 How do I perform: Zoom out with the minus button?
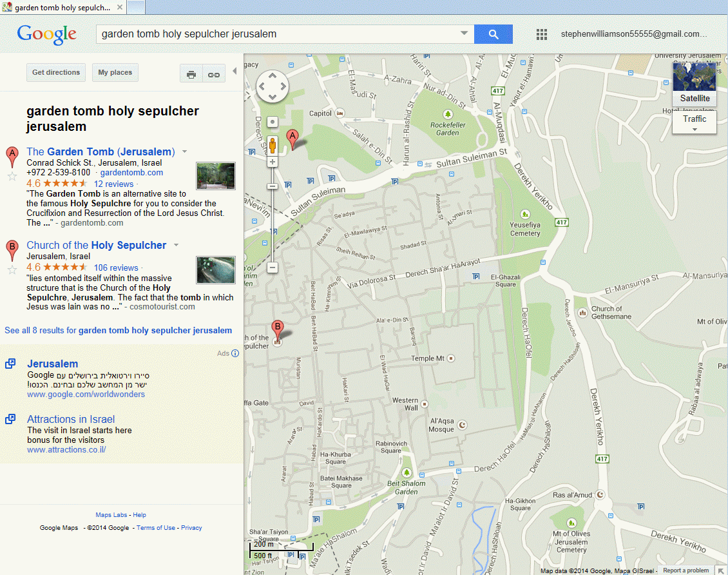point(273,268)
